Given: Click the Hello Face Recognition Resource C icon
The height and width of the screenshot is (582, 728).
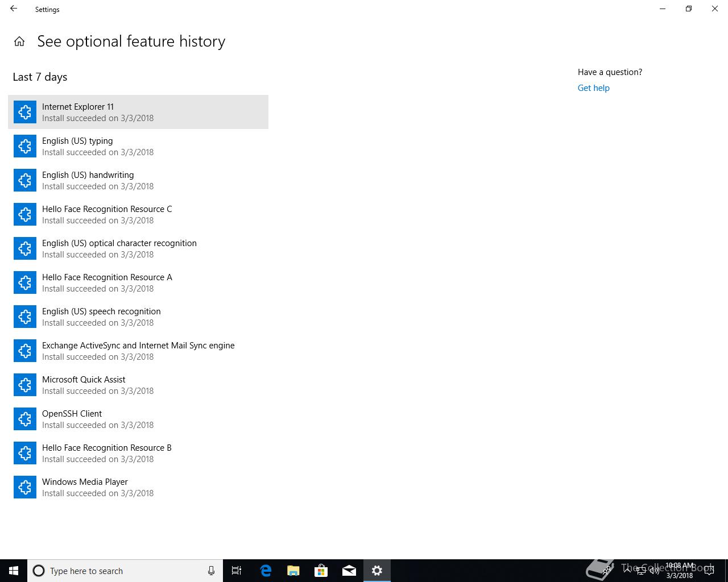Looking at the screenshot, I should tap(25, 214).
